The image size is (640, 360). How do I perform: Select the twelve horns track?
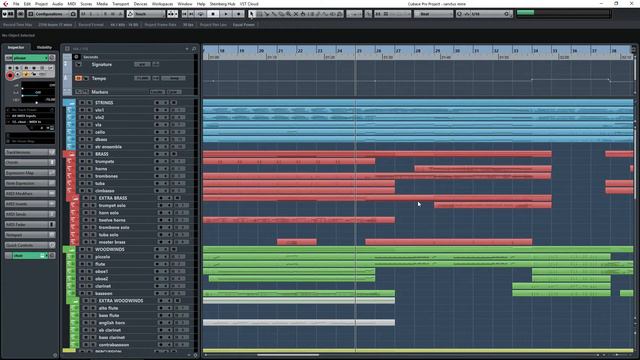112,220
